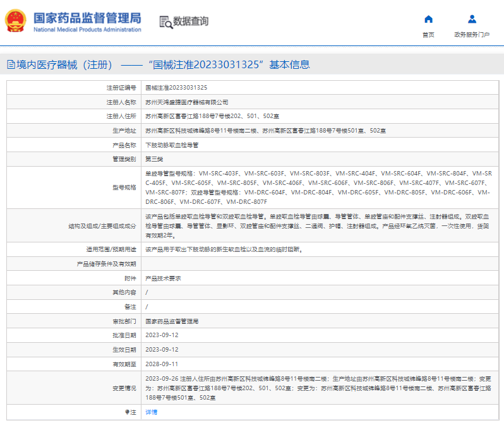Click the 适用范围/预期用途 label
Image resolution: width=504 pixels, height=423 pixels.
pos(111,249)
